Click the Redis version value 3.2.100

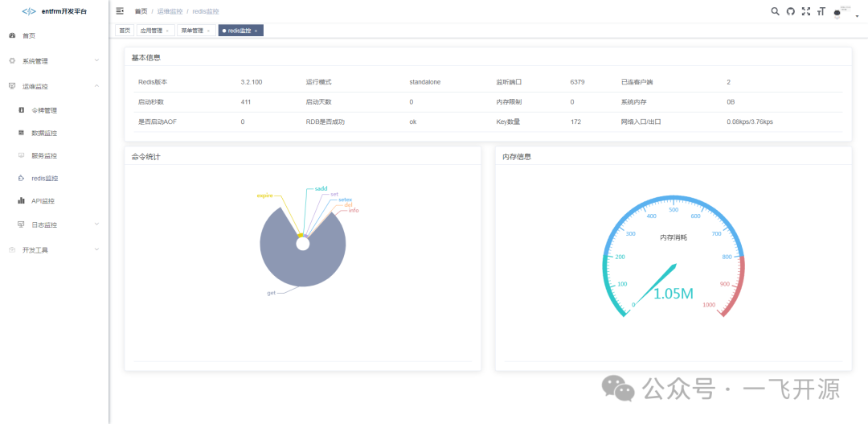point(252,82)
